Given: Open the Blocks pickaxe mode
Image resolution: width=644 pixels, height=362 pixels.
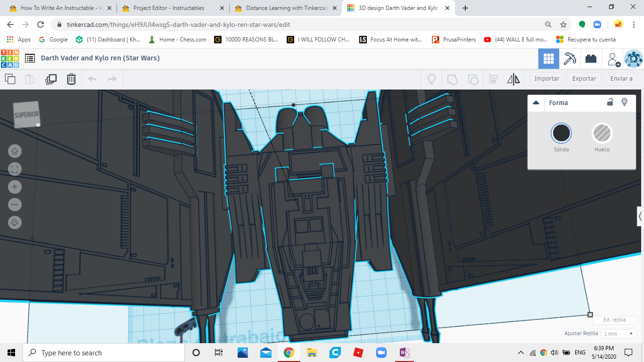Looking at the screenshot, I should [x=570, y=59].
